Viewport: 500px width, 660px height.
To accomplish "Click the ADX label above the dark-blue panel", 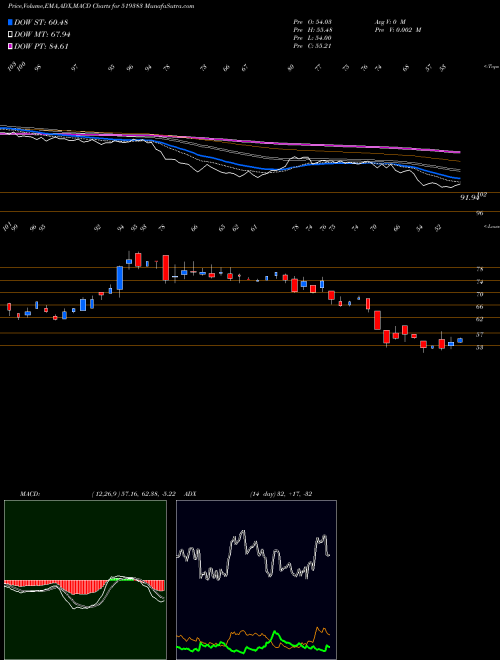I will 190,494.
